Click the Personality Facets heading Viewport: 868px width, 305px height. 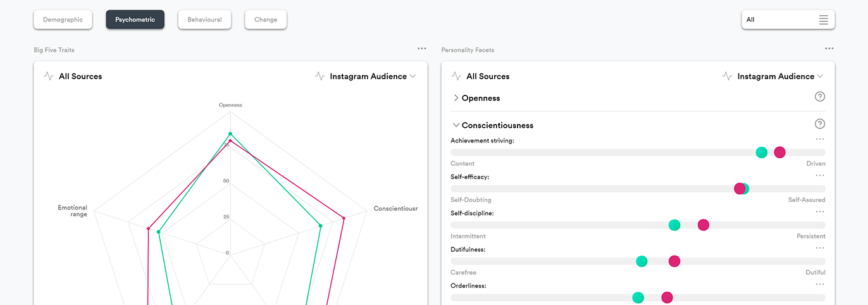pos(468,50)
